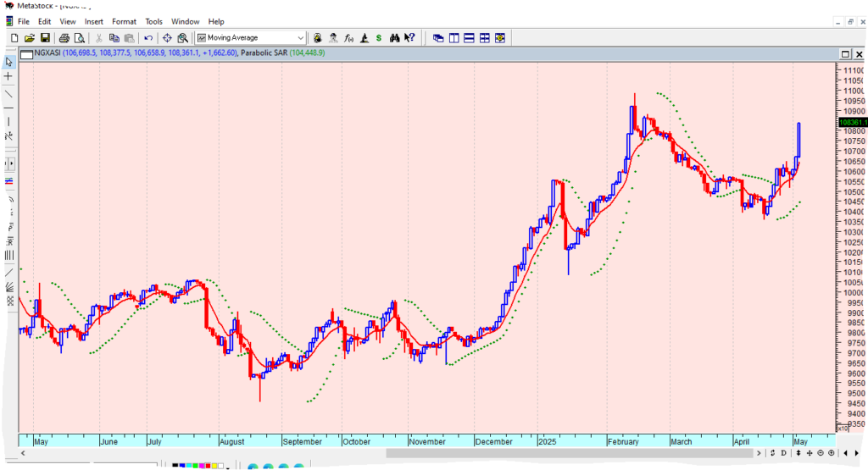Open the Moving Average indicator dropdown
The width and height of the screenshot is (868, 470).
coord(300,37)
